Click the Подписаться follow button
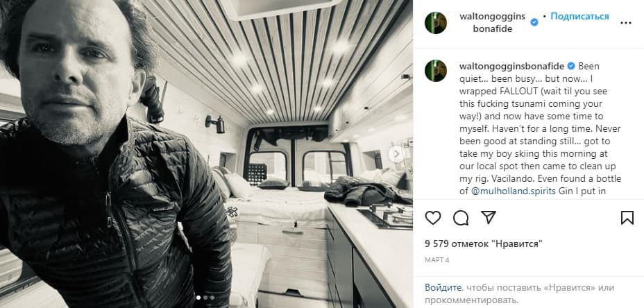Viewport: 644px width, 308px height. click(579, 17)
